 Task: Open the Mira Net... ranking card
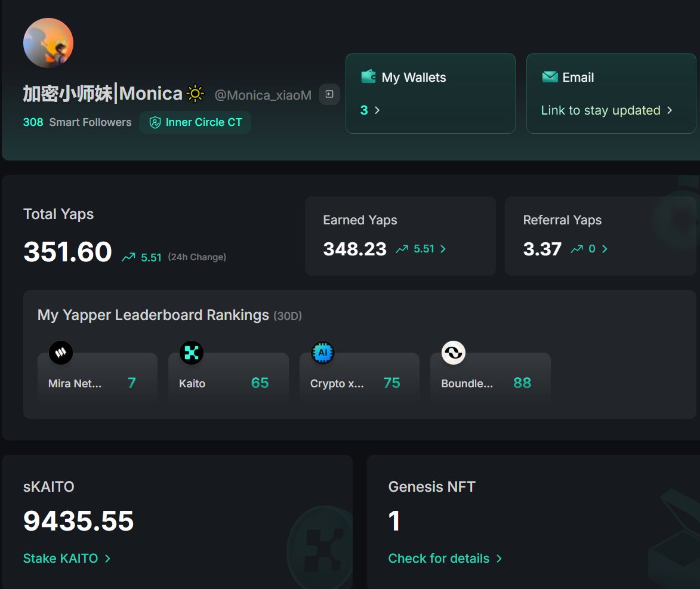(x=97, y=379)
